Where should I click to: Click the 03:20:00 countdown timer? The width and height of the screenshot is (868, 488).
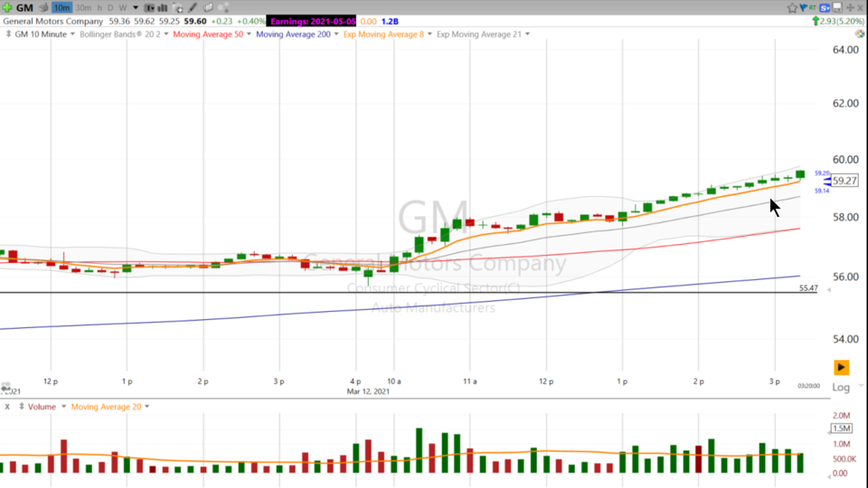click(x=808, y=386)
